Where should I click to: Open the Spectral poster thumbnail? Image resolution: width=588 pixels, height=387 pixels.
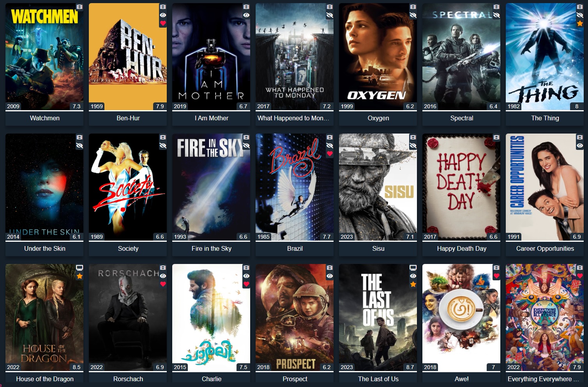tap(461, 57)
